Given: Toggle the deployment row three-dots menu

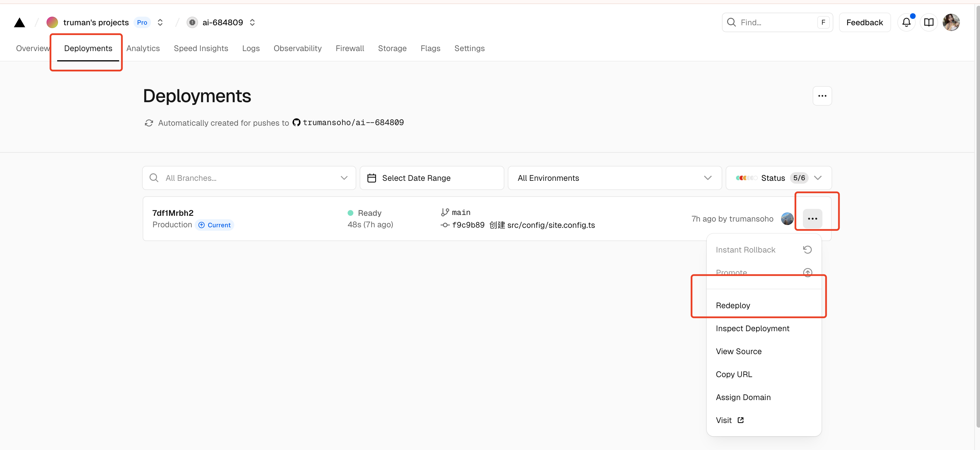Looking at the screenshot, I should [x=812, y=219].
